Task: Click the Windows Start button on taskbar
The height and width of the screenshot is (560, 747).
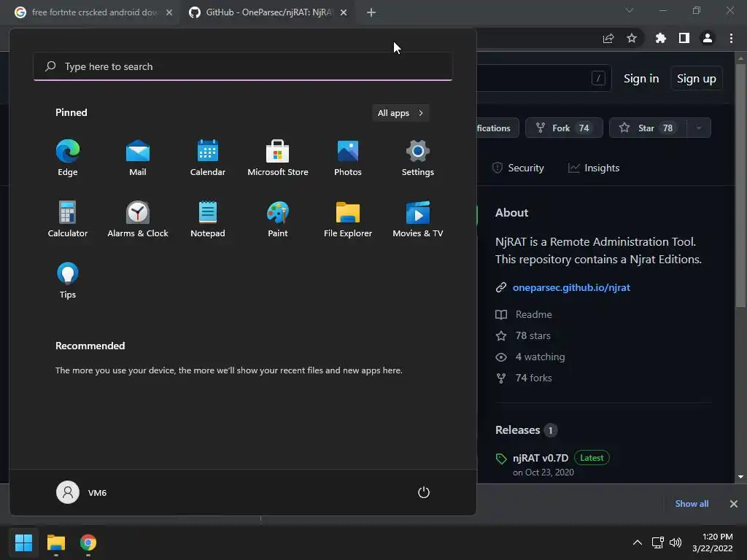Action: click(23, 542)
